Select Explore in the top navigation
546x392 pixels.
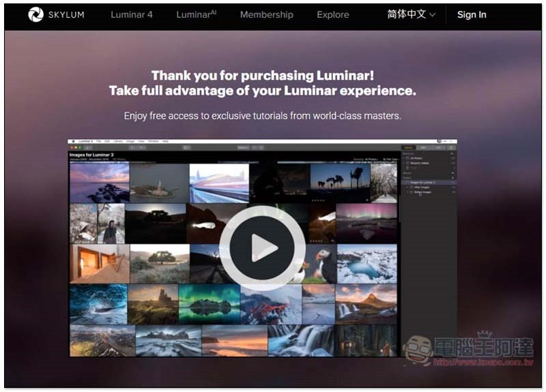(x=333, y=14)
